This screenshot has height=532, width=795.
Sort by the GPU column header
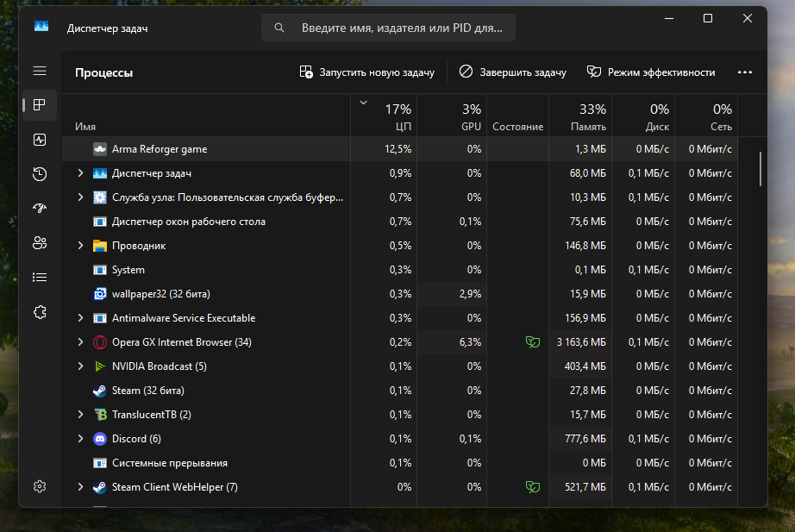[x=452, y=116]
